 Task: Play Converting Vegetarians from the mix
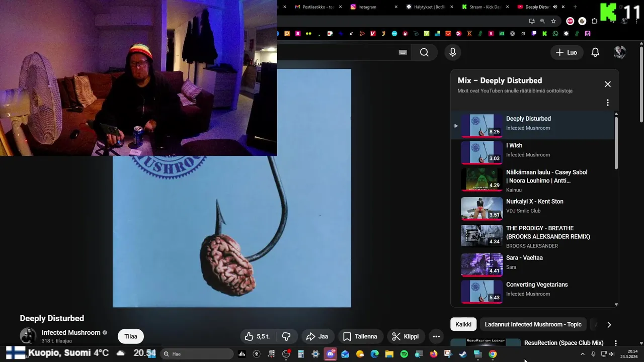532,291
